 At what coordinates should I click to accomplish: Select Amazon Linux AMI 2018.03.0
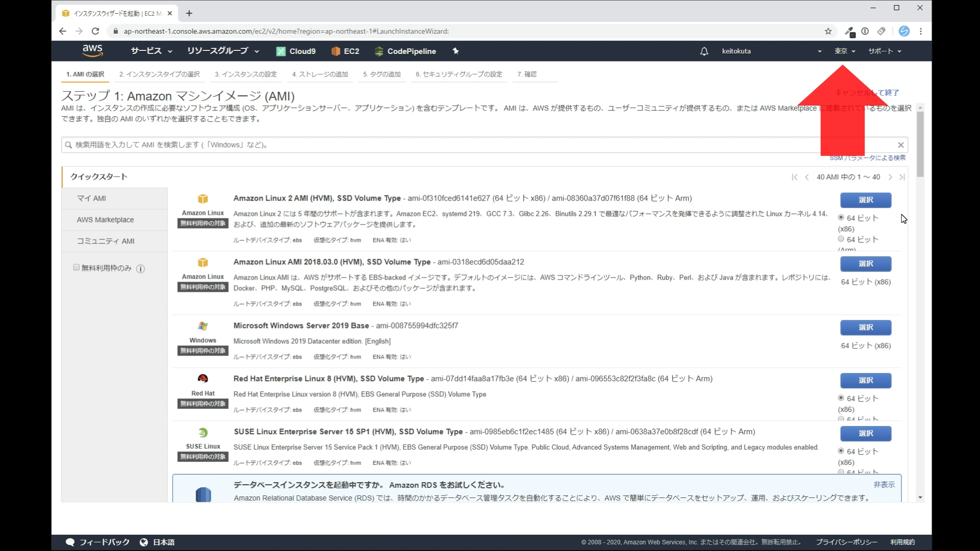[x=866, y=264]
